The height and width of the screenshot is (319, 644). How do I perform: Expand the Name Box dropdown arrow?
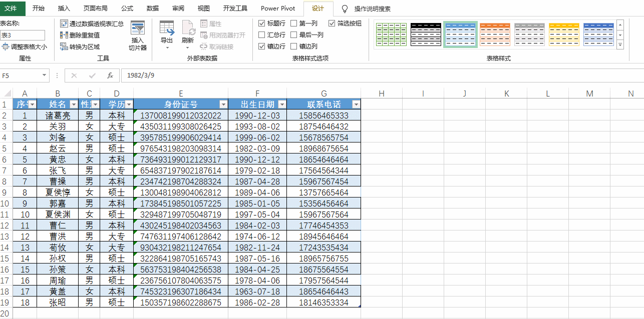[45, 75]
